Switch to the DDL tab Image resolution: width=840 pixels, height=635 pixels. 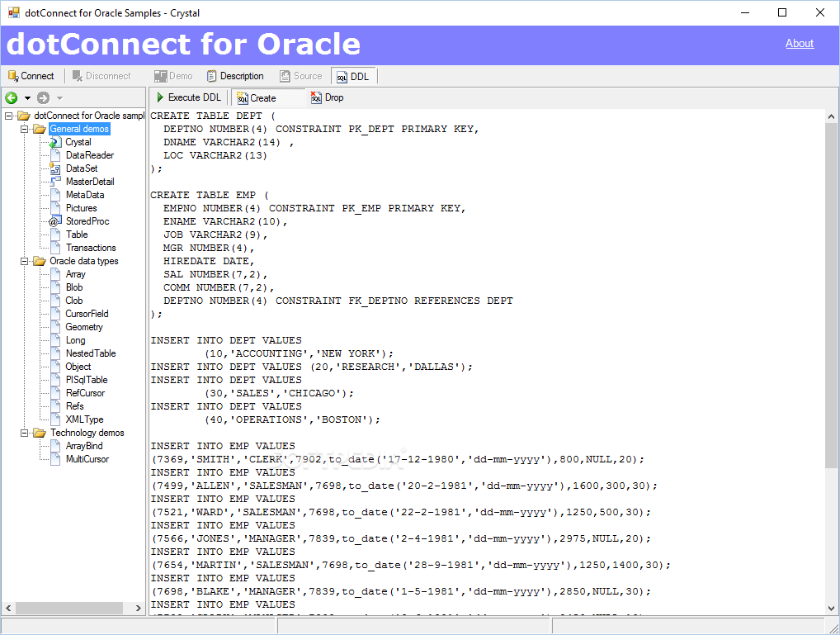(353, 77)
